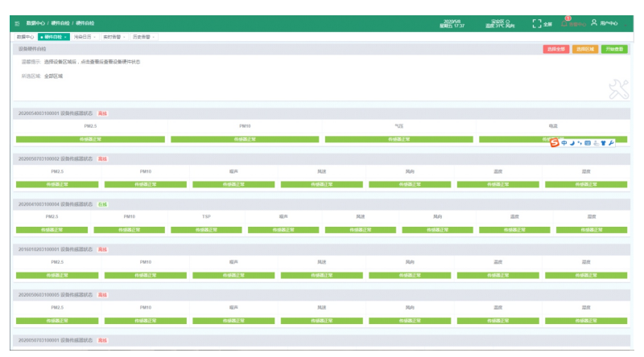Click the Sogou toolbar wrench settings icon
Screen dimensions: 644x357
tap(612, 143)
